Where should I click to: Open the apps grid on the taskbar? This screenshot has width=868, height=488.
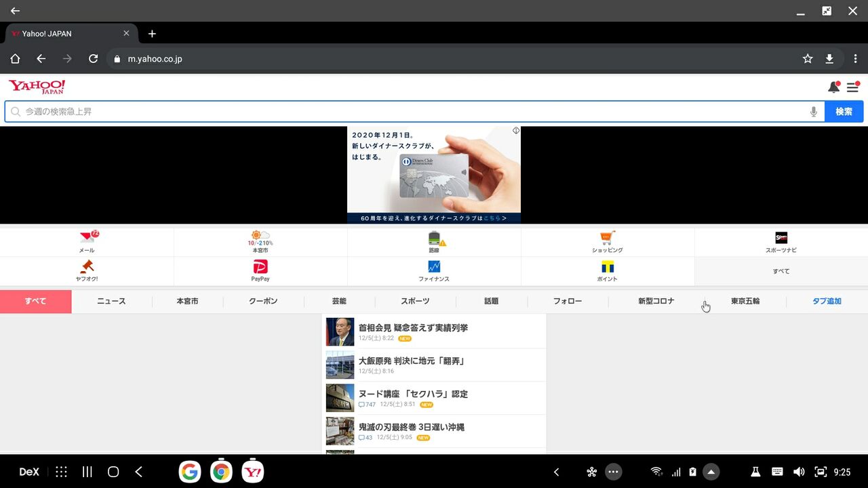[x=61, y=472]
